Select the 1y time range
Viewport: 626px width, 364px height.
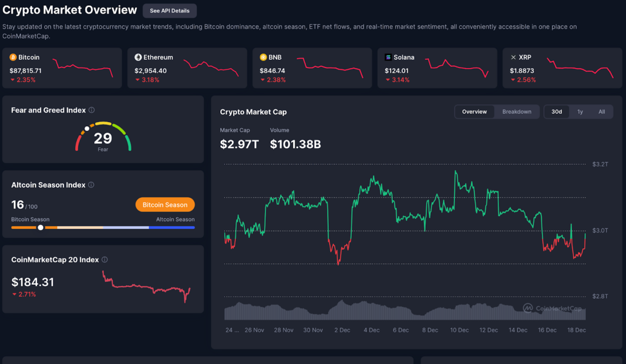point(580,112)
